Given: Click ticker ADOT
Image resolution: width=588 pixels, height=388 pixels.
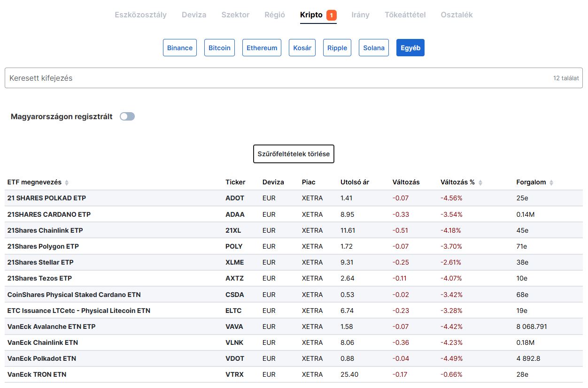Looking at the screenshot, I should coord(235,198).
